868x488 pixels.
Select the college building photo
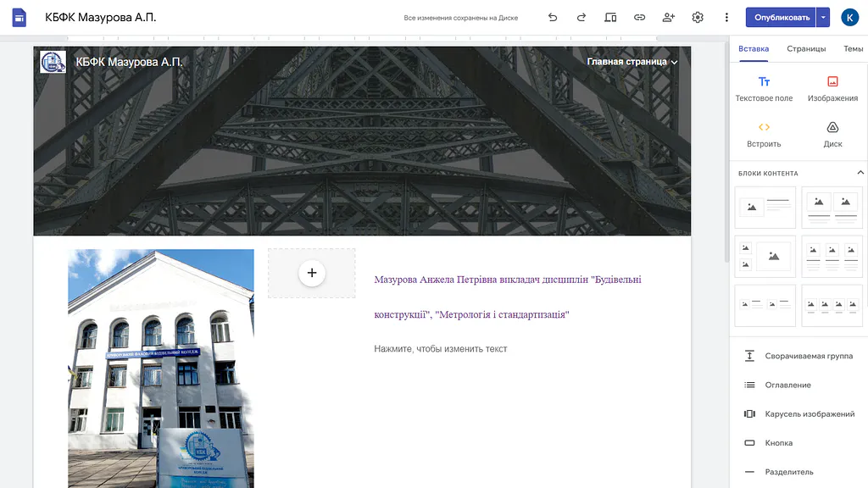160,369
